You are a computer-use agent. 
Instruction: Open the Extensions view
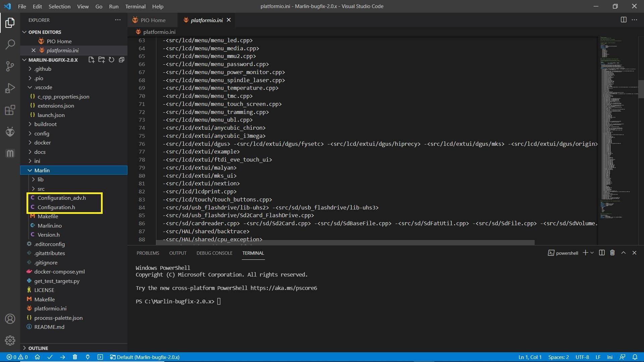pos(10,110)
